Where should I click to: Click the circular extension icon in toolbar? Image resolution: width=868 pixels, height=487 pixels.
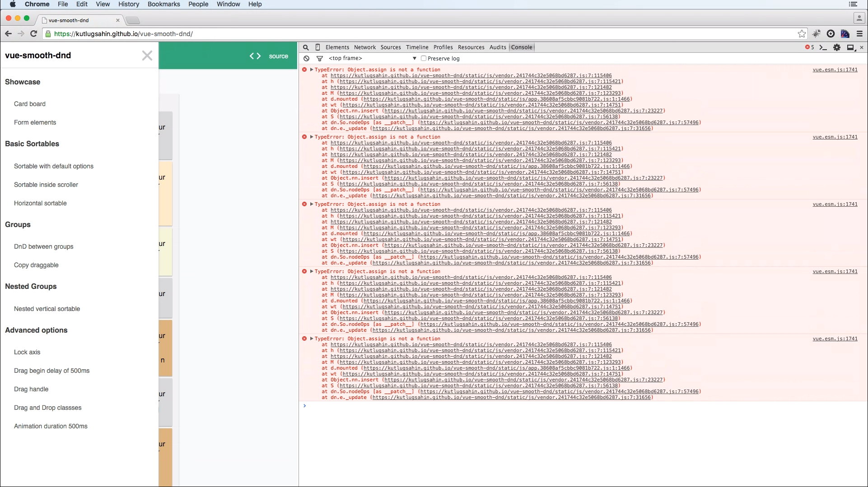click(831, 34)
